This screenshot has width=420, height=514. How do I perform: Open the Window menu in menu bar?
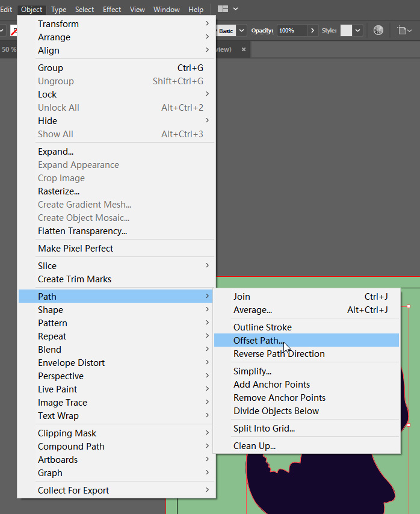coord(167,9)
